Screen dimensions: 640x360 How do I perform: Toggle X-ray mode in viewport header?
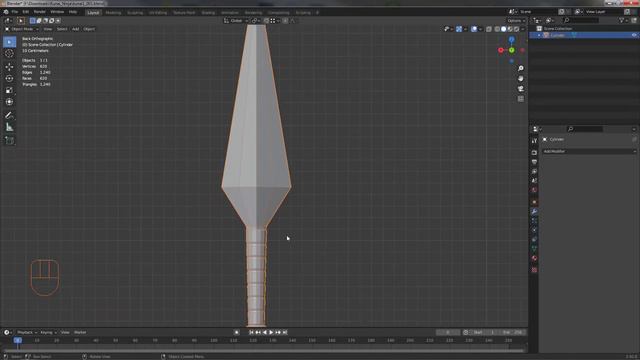click(x=489, y=29)
